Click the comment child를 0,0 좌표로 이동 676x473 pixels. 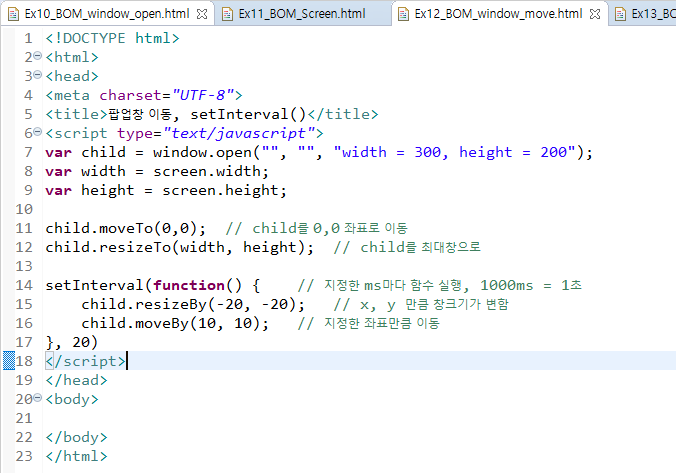point(316,228)
